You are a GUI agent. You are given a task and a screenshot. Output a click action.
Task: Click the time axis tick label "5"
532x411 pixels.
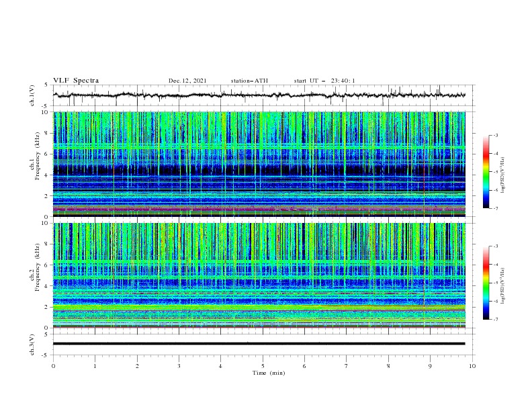(263, 366)
